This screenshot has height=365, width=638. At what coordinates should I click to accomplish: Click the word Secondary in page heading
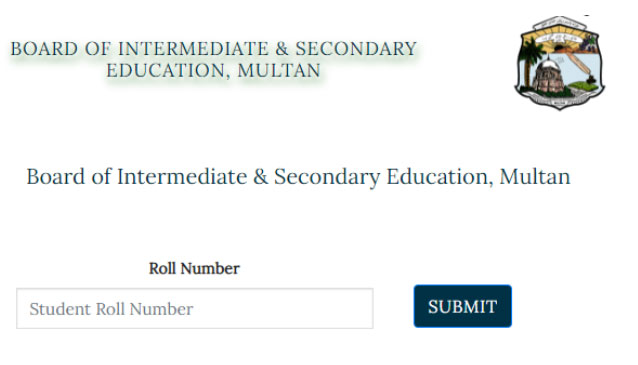327,177
